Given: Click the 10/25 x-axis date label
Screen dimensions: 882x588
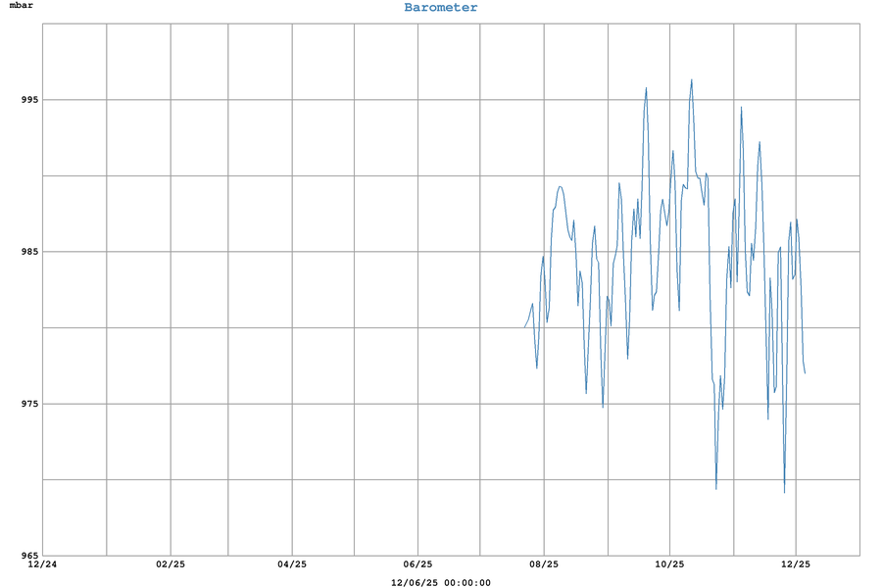Looking at the screenshot, I should coord(669,564).
